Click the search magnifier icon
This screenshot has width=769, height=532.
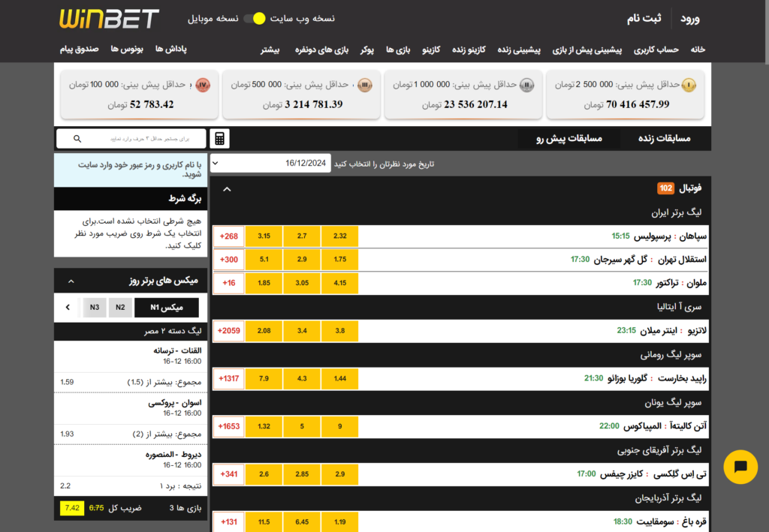(77, 139)
